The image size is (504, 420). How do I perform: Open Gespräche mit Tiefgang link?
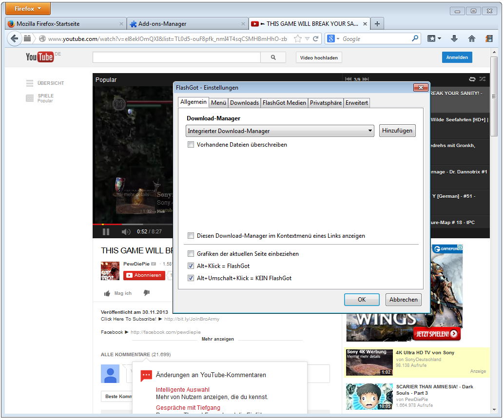(x=188, y=408)
